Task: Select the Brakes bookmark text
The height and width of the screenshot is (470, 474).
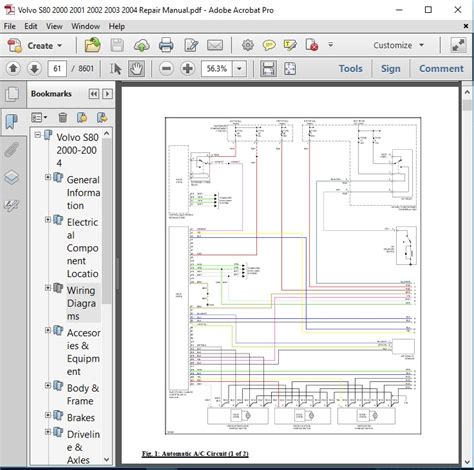Action: pyautogui.click(x=81, y=418)
